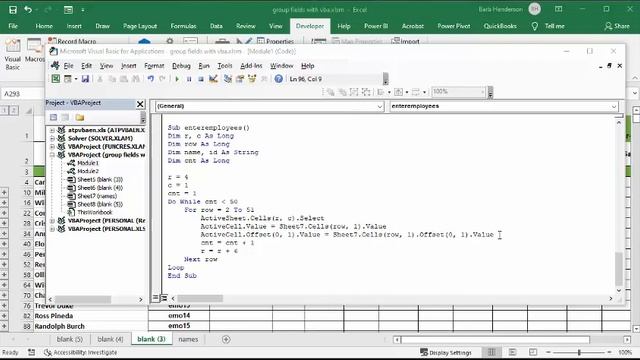The height and width of the screenshot is (360, 640).
Task: Switch to Normal view icon in status bar
Action: click(491, 352)
